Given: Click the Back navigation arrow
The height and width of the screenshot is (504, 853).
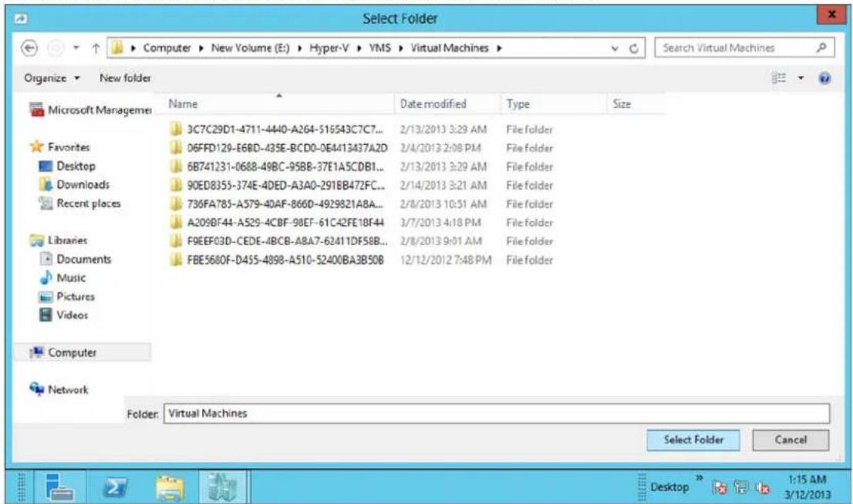Looking at the screenshot, I should tap(29, 49).
